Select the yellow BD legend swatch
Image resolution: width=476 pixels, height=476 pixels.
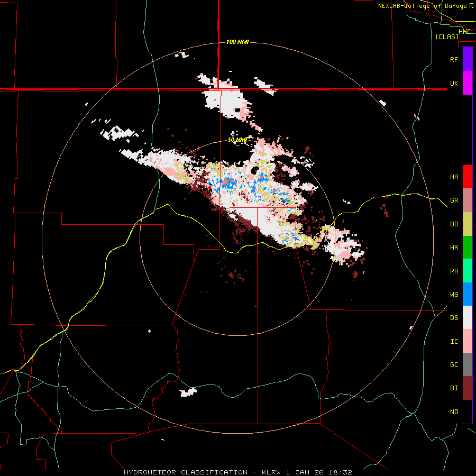(x=467, y=224)
